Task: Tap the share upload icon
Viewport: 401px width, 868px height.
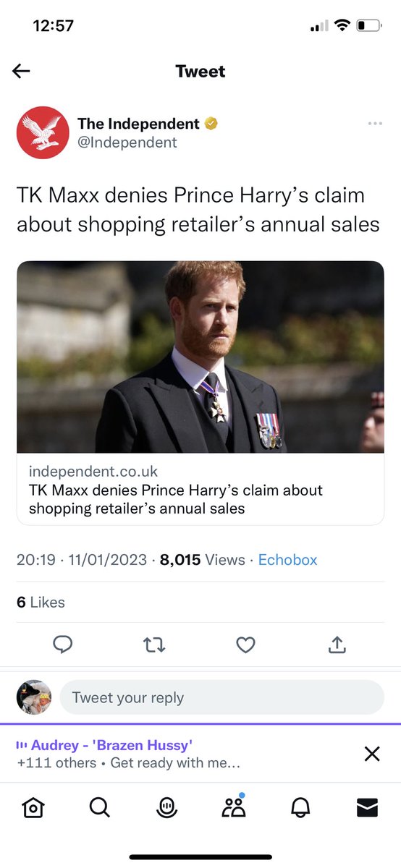Action: click(337, 644)
